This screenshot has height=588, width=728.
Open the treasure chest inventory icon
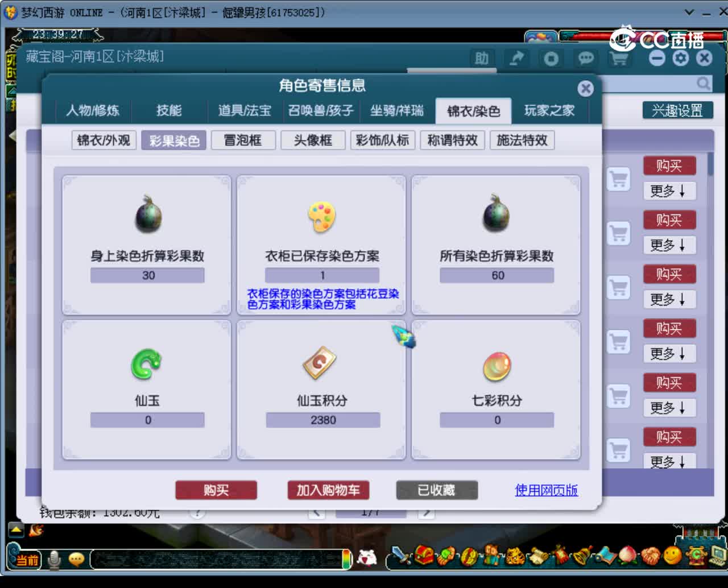pyautogui.click(x=424, y=554)
